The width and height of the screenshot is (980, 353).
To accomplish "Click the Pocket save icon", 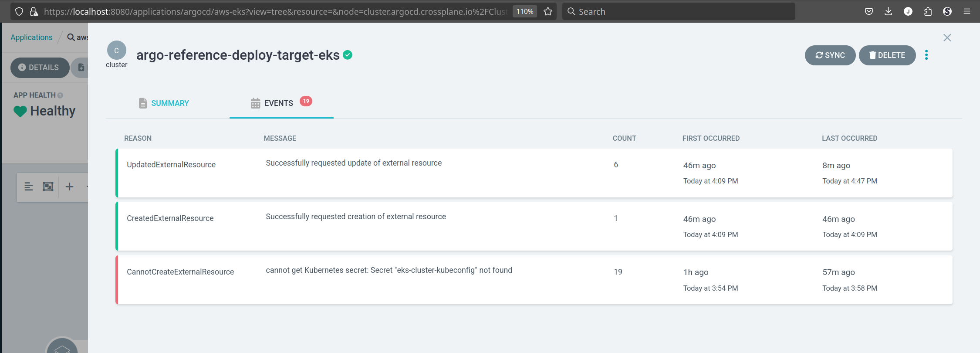I will coord(868,12).
